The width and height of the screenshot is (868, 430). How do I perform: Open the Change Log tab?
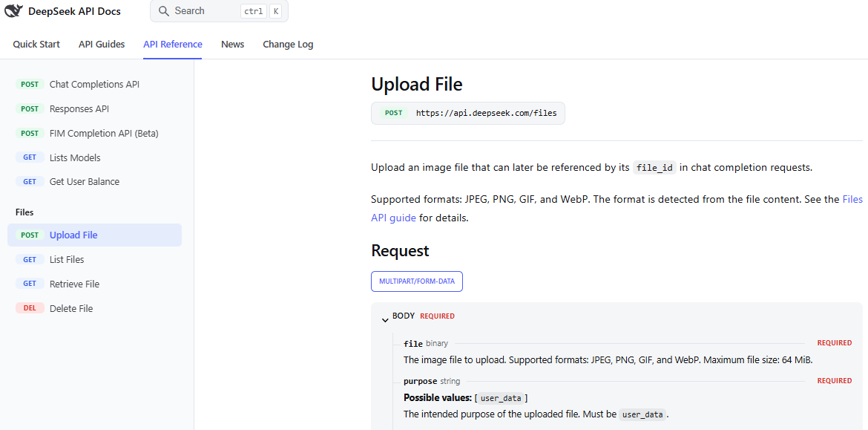288,45
